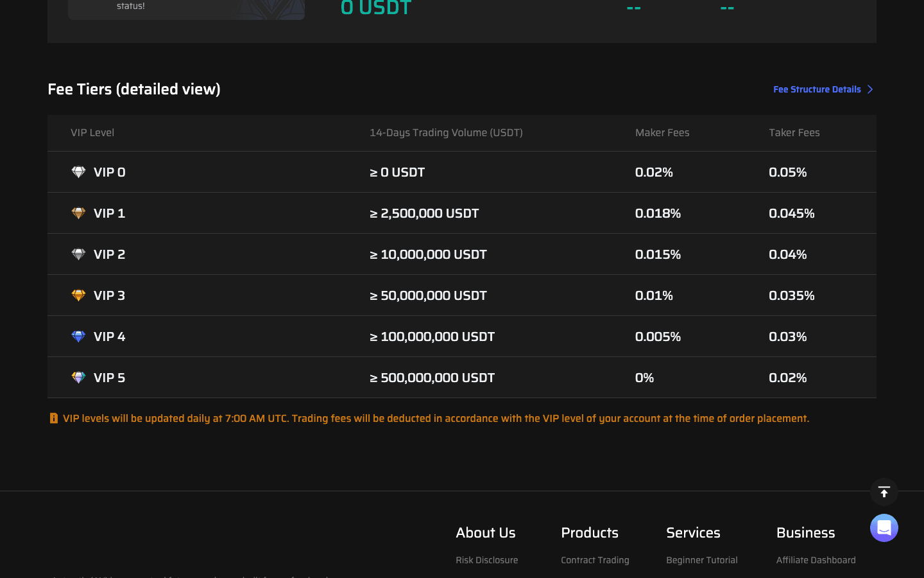Select the VIP 3 level label
This screenshot has width=924, height=578.
click(x=110, y=295)
